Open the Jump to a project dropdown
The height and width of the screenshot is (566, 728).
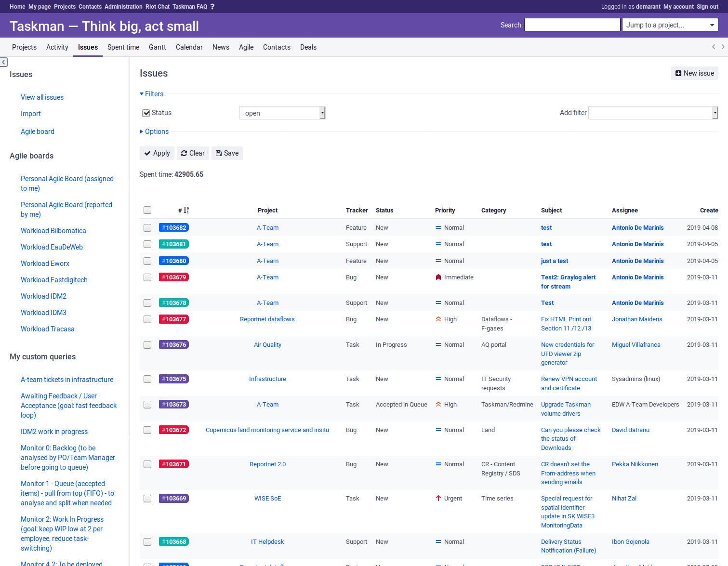(x=670, y=25)
